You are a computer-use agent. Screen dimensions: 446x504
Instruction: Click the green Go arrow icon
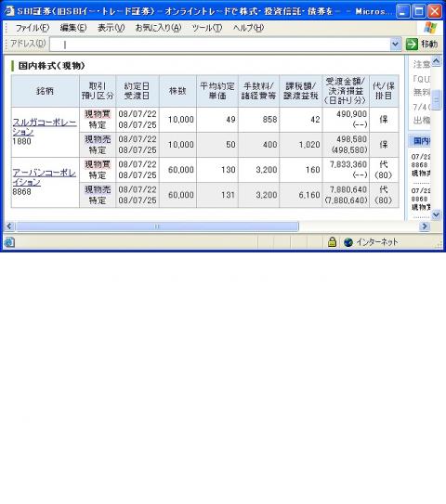pyautogui.click(x=412, y=44)
